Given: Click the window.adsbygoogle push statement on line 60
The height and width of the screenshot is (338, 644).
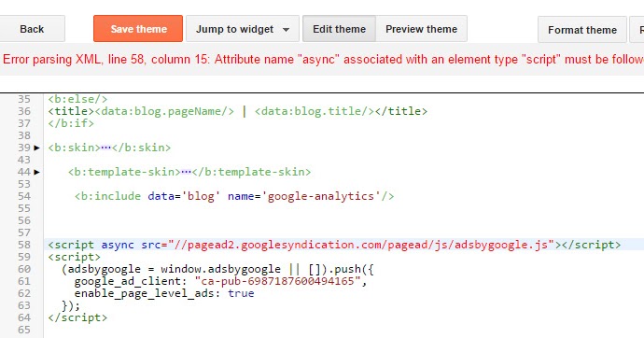Looking at the screenshot, I should [x=217, y=270].
